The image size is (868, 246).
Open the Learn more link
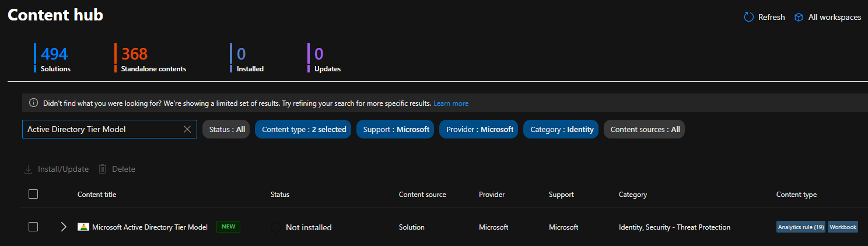coord(451,103)
